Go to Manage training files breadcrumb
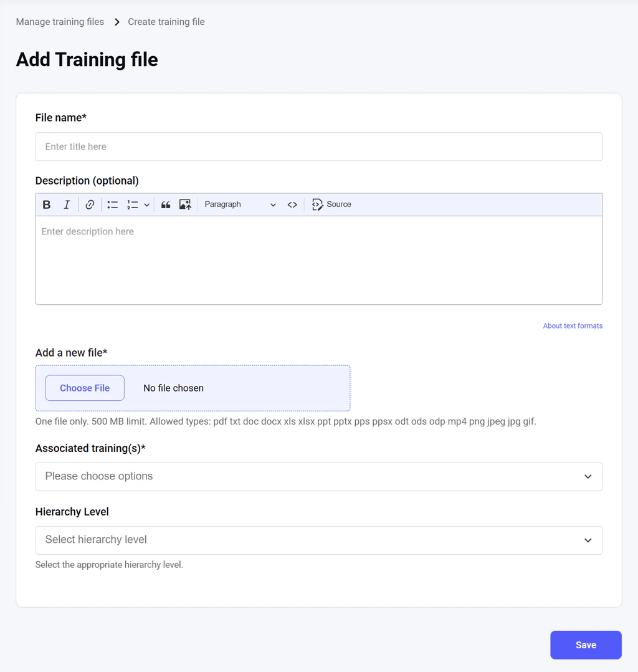 click(x=60, y=22)
